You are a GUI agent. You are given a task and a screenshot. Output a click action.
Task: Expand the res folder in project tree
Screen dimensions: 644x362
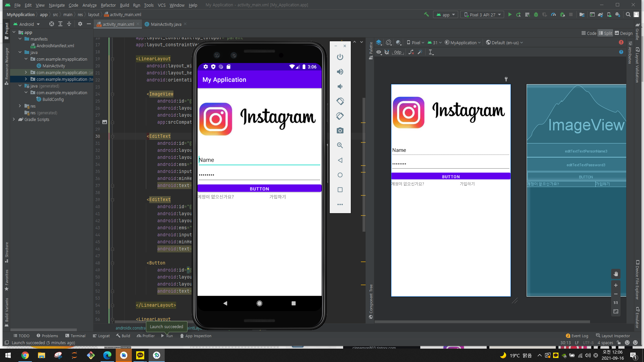tap(20, 106)
